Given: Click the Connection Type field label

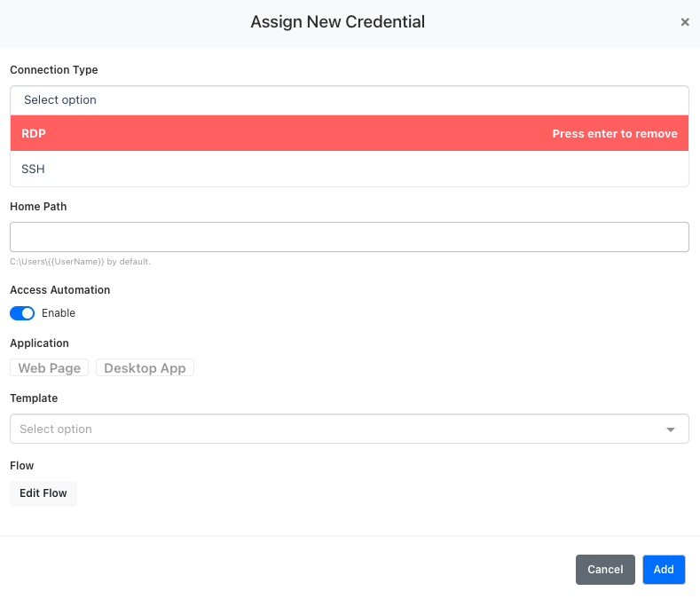Looking at the screenshot, I should [x=54, y=69].
